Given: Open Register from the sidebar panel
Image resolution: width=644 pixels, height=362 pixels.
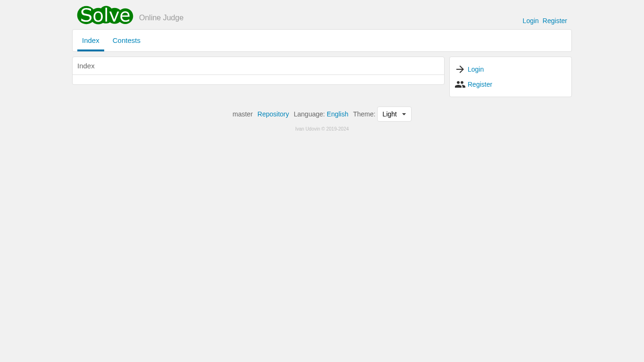Looking at the screenshot, I should click(480, 84).
